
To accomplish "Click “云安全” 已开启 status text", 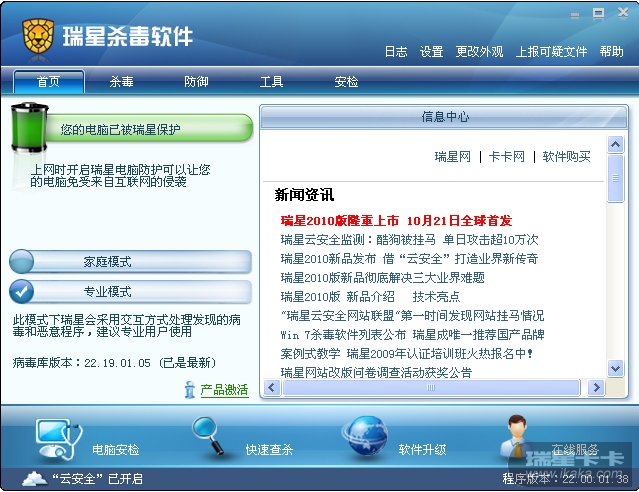I will click(97, 479).
